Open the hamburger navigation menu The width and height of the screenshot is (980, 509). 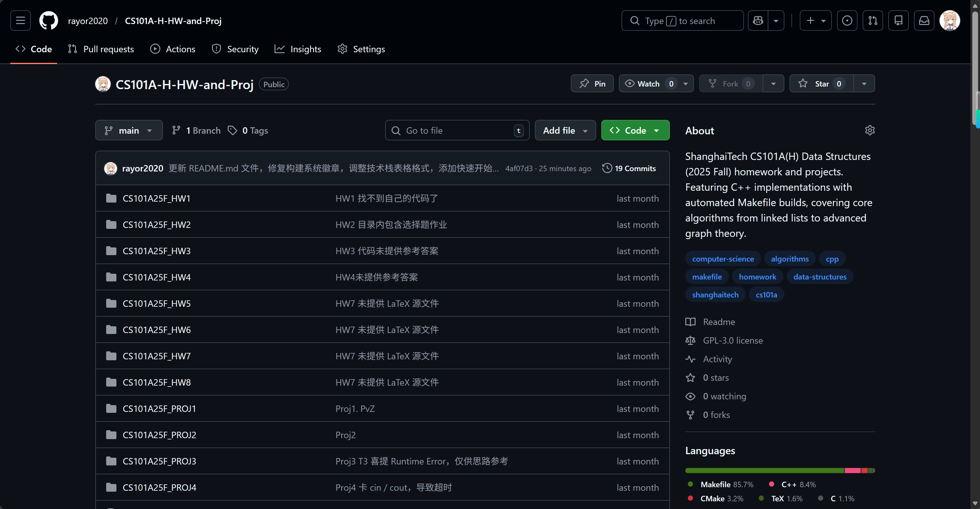tap(20, 21)
